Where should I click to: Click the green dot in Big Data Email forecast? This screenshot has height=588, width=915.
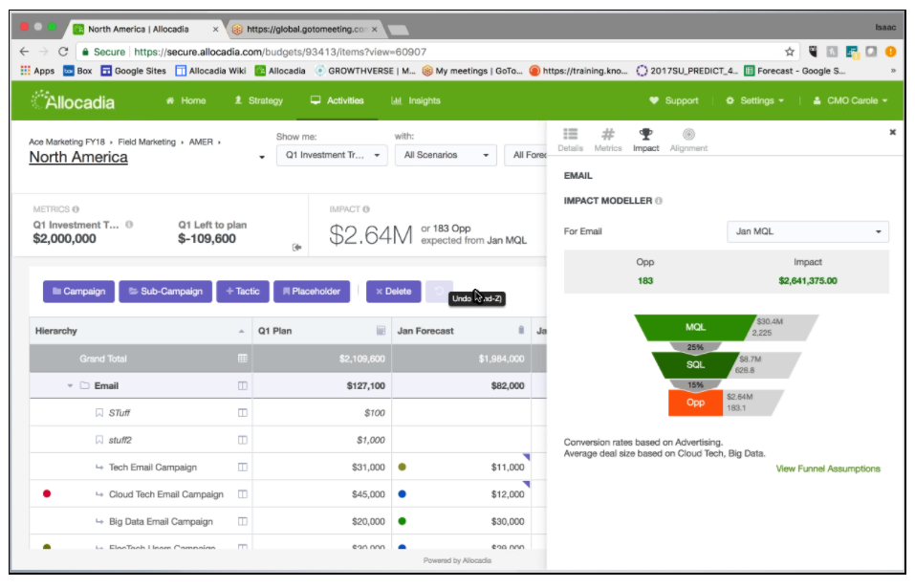point(403,521)
